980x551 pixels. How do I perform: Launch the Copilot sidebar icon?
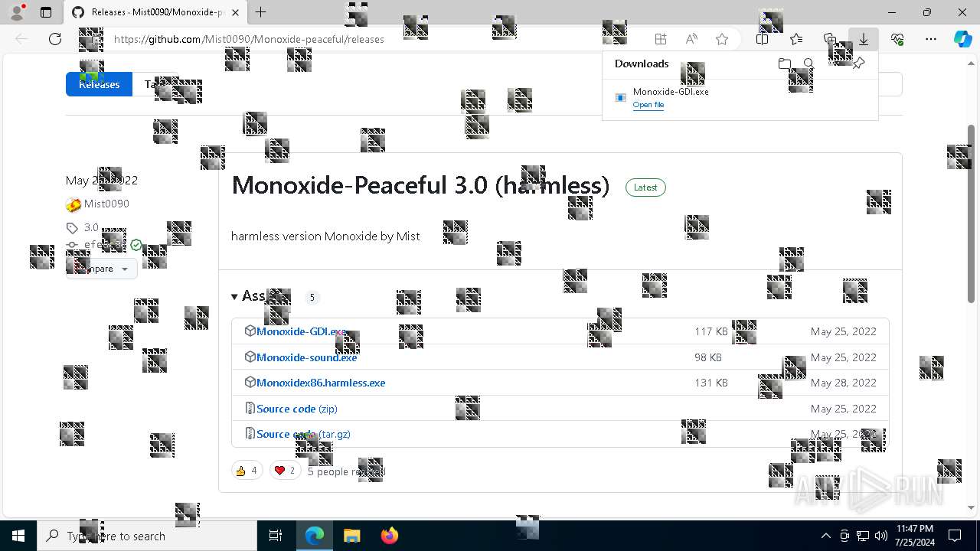[962, 39]
